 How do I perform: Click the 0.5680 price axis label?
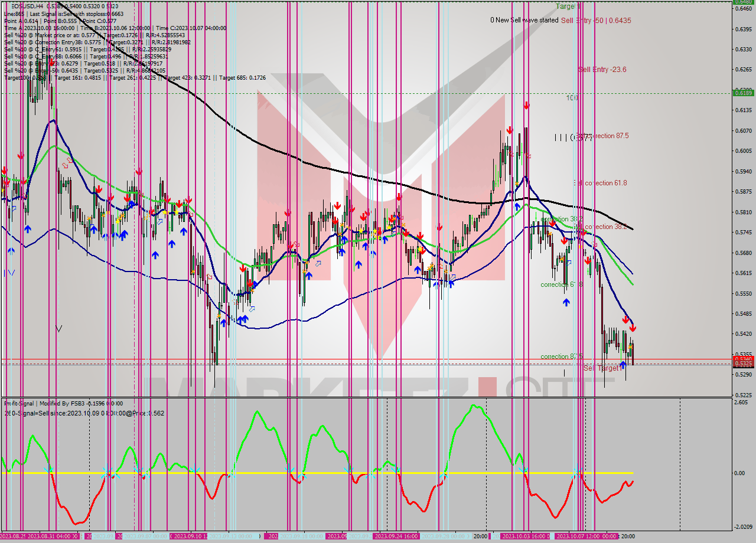tap(744, 253)
